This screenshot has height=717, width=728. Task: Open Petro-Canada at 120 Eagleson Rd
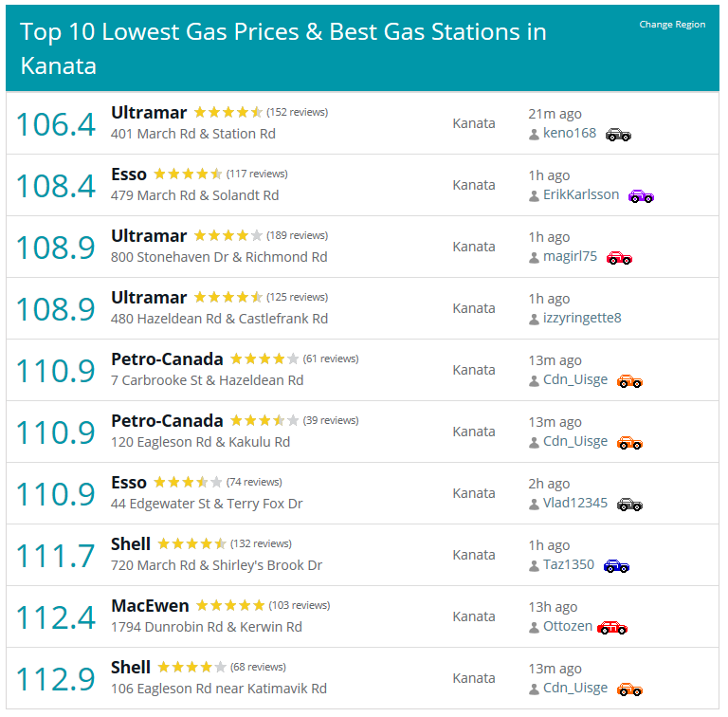click(x=167, y=421)
